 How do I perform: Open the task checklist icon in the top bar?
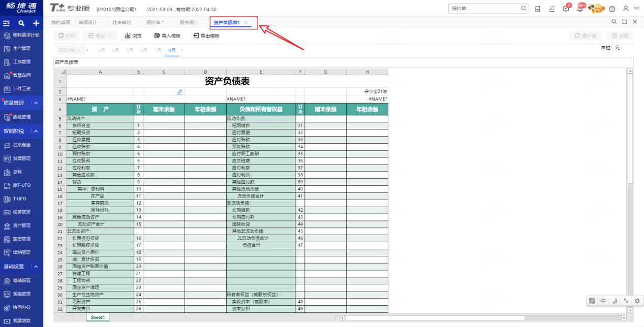(x=552, y=9)
